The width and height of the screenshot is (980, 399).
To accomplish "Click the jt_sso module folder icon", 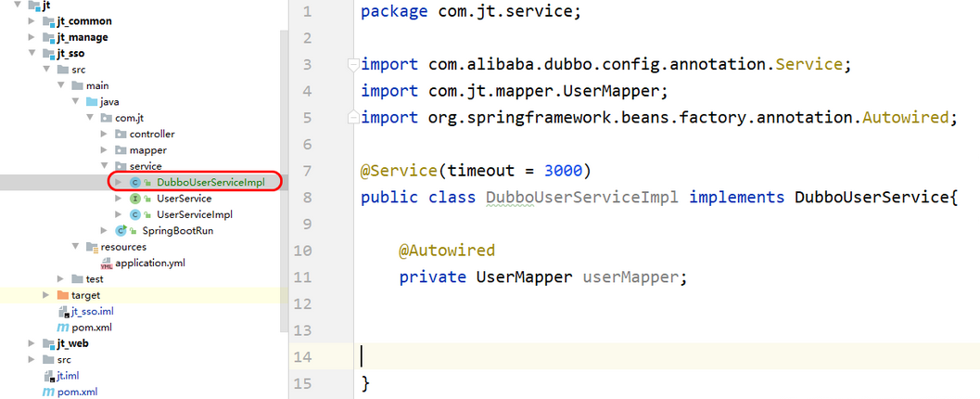I will coord(49,54).
